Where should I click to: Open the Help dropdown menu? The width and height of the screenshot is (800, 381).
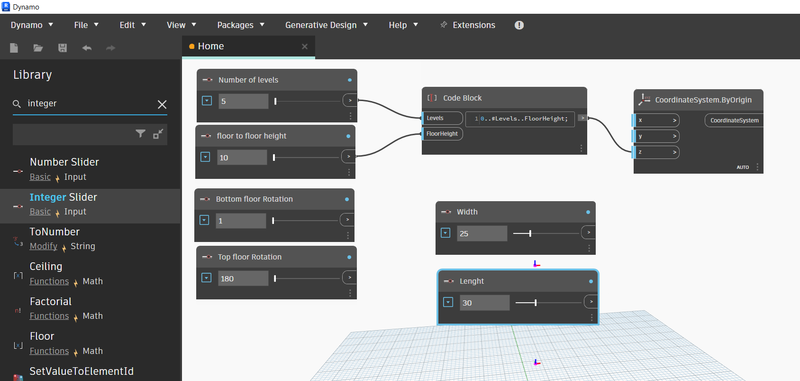[404, 25]
